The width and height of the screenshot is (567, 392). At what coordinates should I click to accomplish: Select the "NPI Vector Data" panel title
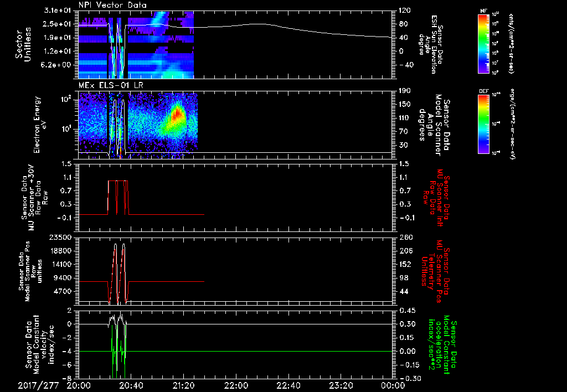112,5
